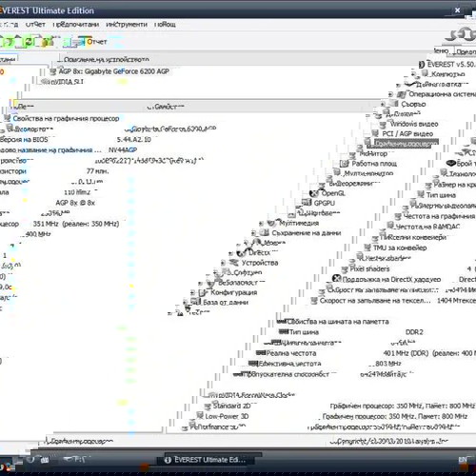The image size is (476, 476).
Task: Click the Standard 2D row icon
Action: (208, 407)
